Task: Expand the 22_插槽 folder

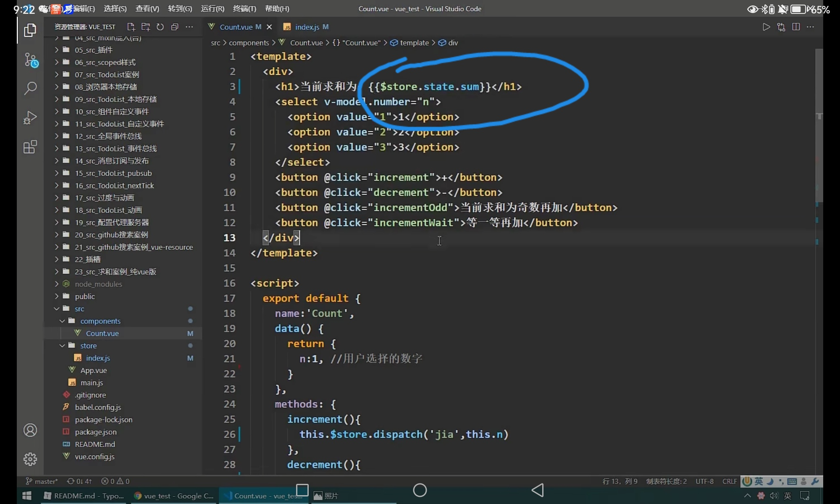Action: click(87, 260)
